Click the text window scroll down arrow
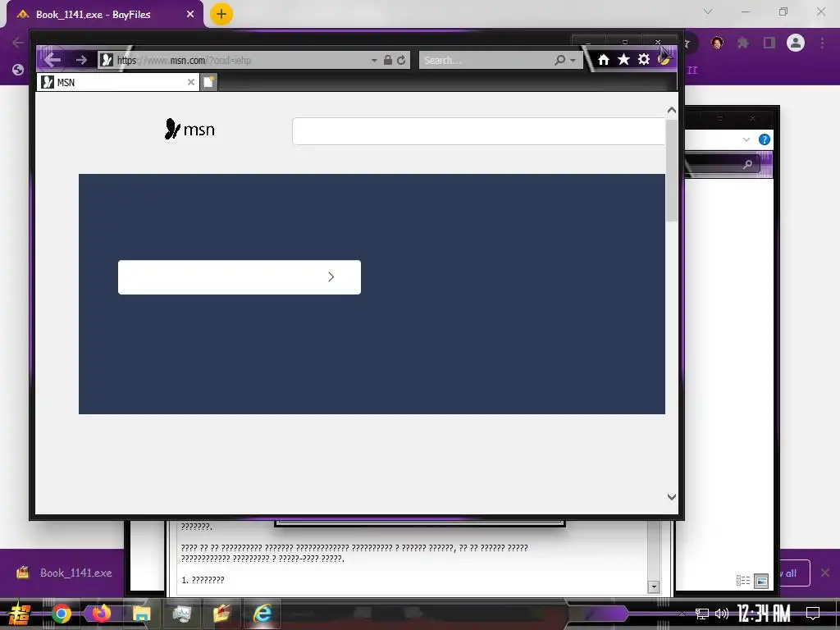840x630 pixels. click(x=654, y=587)
